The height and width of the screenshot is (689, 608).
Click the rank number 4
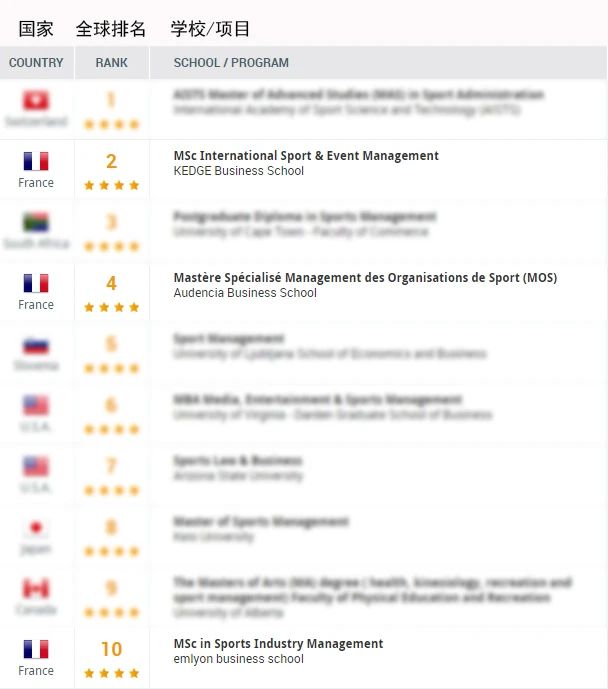[112, 283]
